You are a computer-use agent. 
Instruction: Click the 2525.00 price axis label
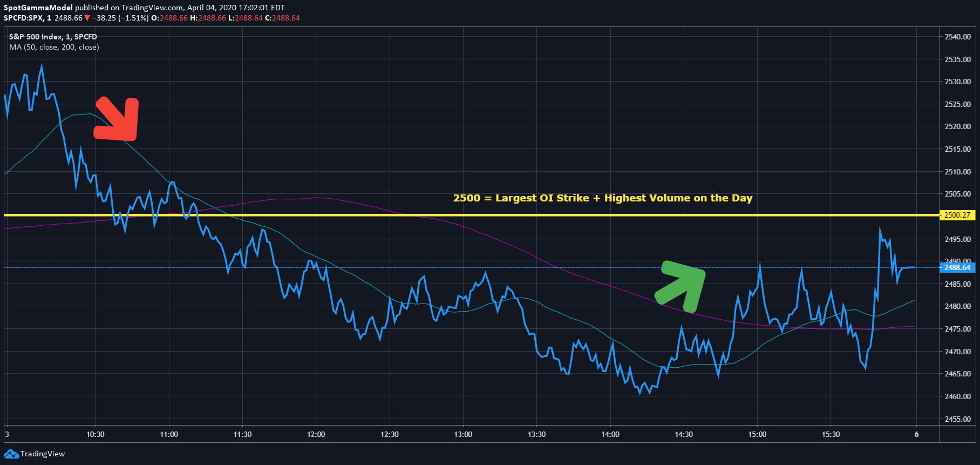click(958, 104)
